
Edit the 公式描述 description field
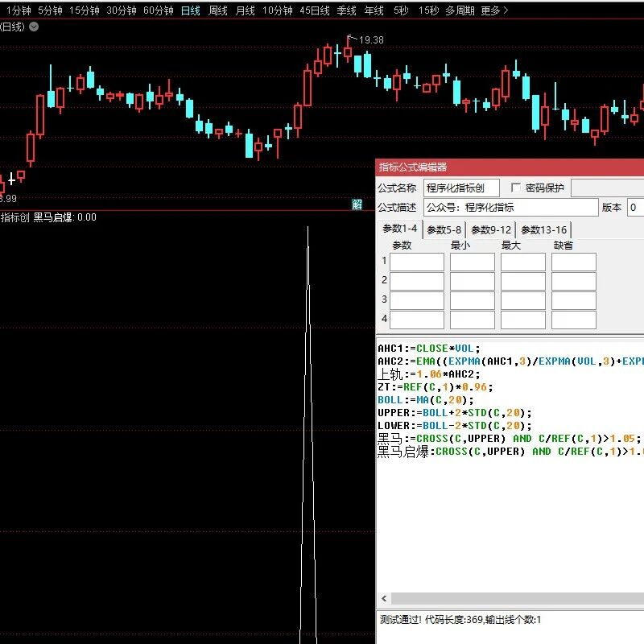(511, 208)
